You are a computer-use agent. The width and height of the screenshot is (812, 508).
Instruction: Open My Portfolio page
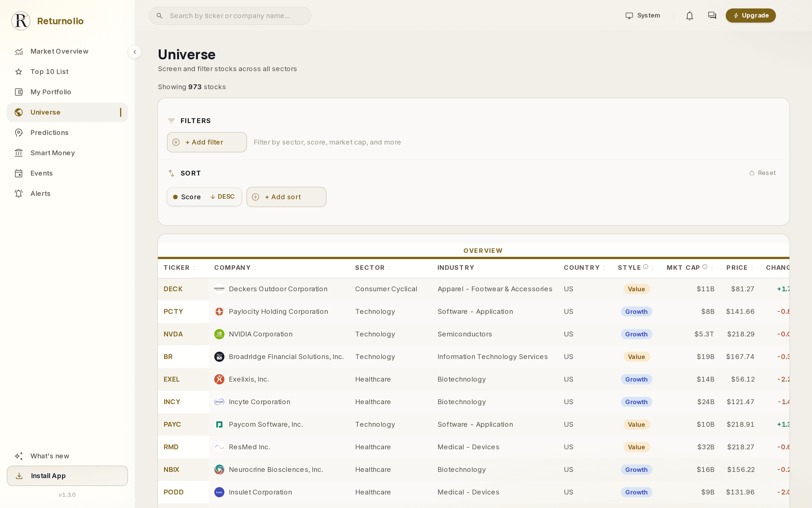click(x=67, y=92)
